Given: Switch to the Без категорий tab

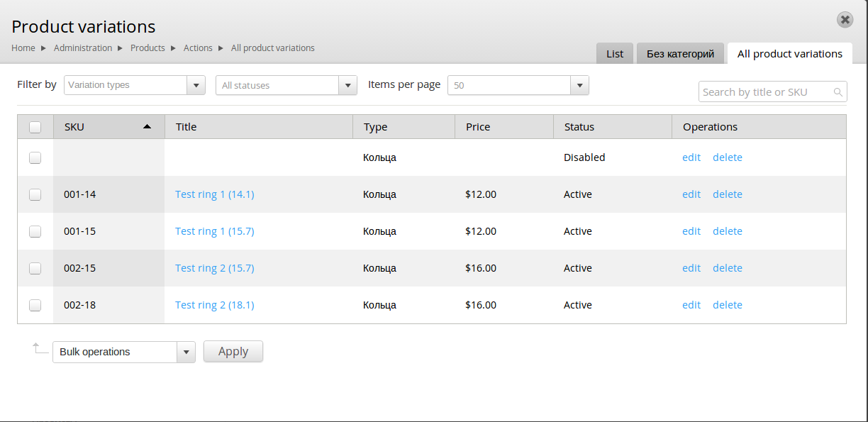Looking at the screenshot, I should (679, 52).
